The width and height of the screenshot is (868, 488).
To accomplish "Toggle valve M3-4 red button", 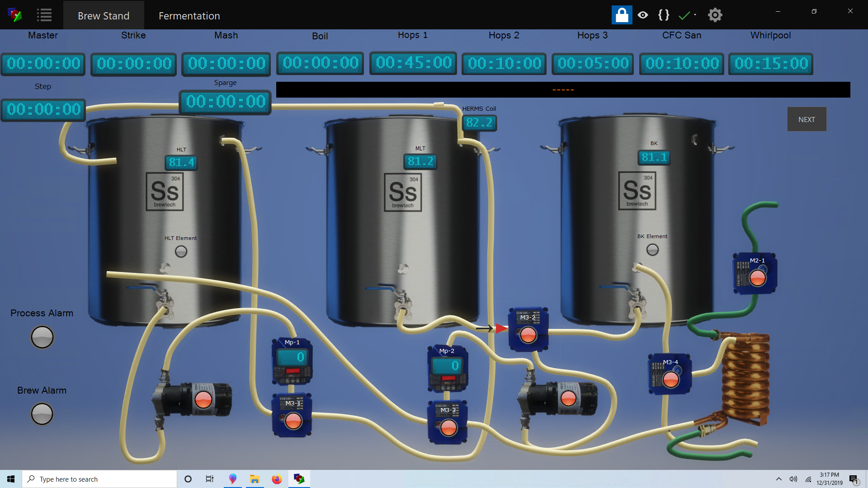I will coord(670,380).
